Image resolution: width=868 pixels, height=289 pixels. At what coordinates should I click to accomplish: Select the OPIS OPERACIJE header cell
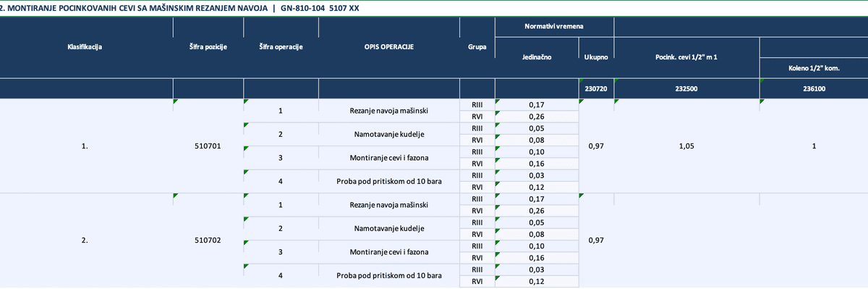(388, 47)
